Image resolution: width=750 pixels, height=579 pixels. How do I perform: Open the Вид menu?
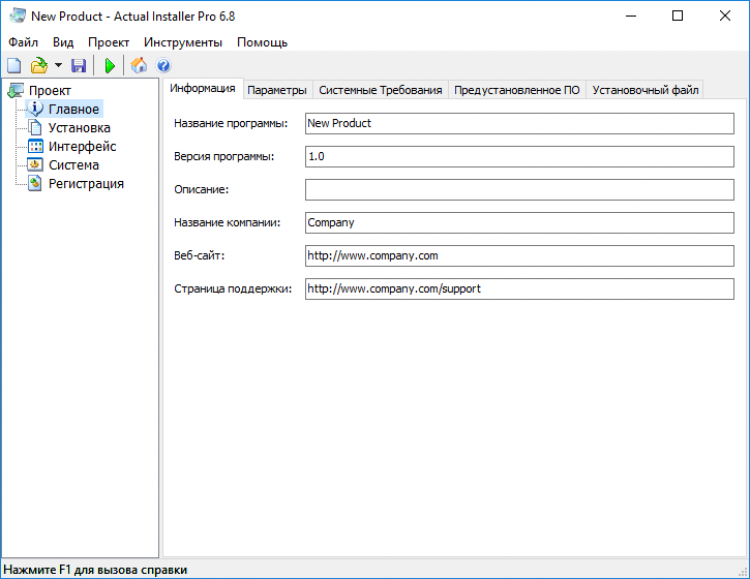(63, 43)
